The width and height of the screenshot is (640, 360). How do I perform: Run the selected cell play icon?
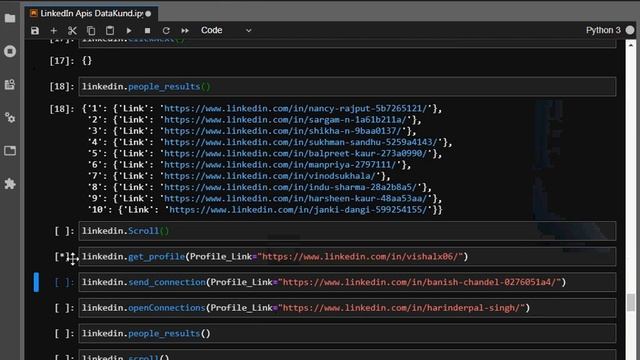point(129,31)
